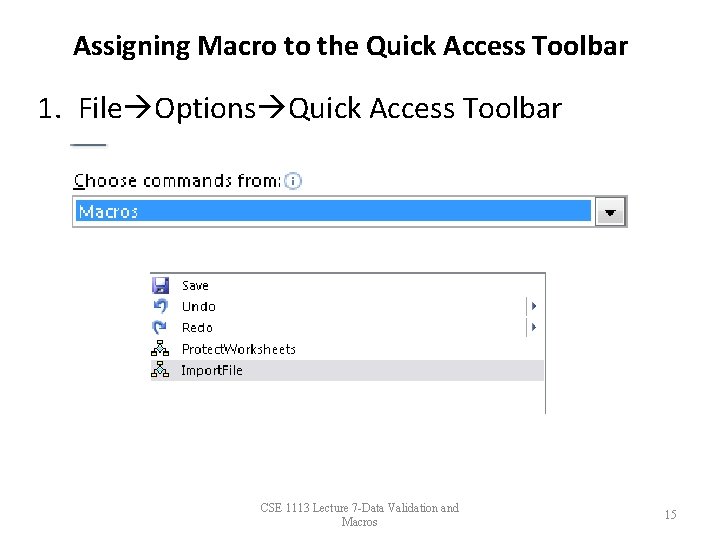Click the blue Undo arrow icon
Viewport: 720px width, 540px height.
[x=160, y=306]
